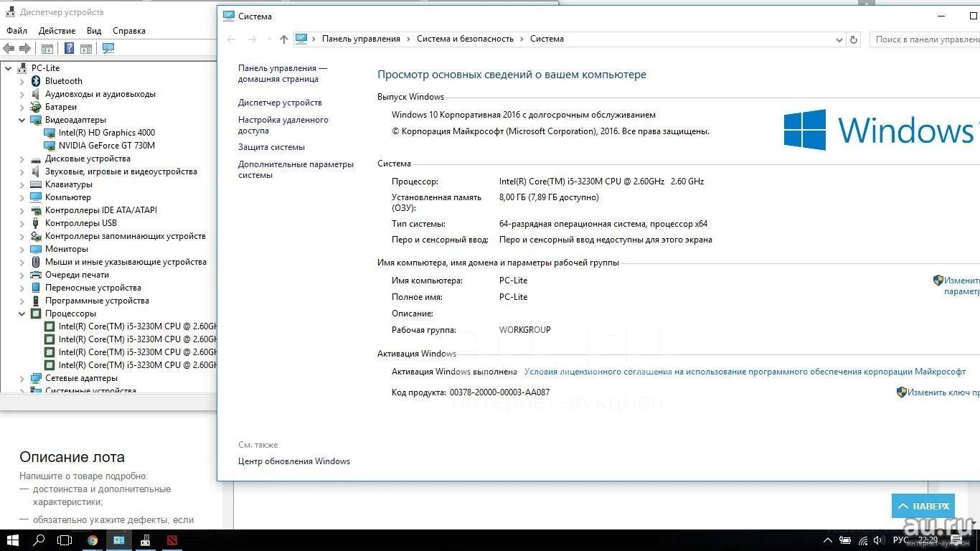This screenshot has width=980, height=551.
Task: Expand the Контроллеры USB node
Action: point(22,223)
